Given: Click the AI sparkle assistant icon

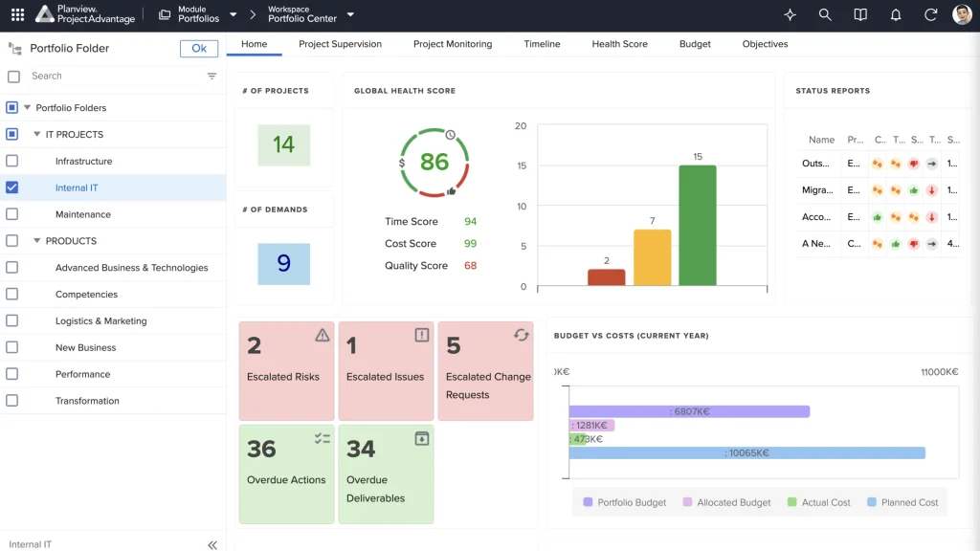Looking at the screenshot, I should [x=790, y=14].
